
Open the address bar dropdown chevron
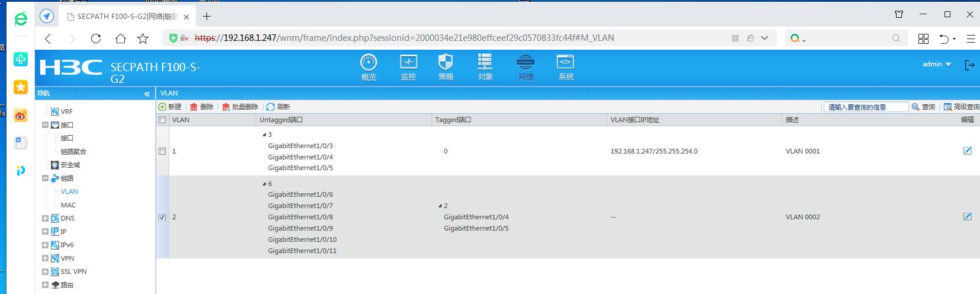(765, 38)
